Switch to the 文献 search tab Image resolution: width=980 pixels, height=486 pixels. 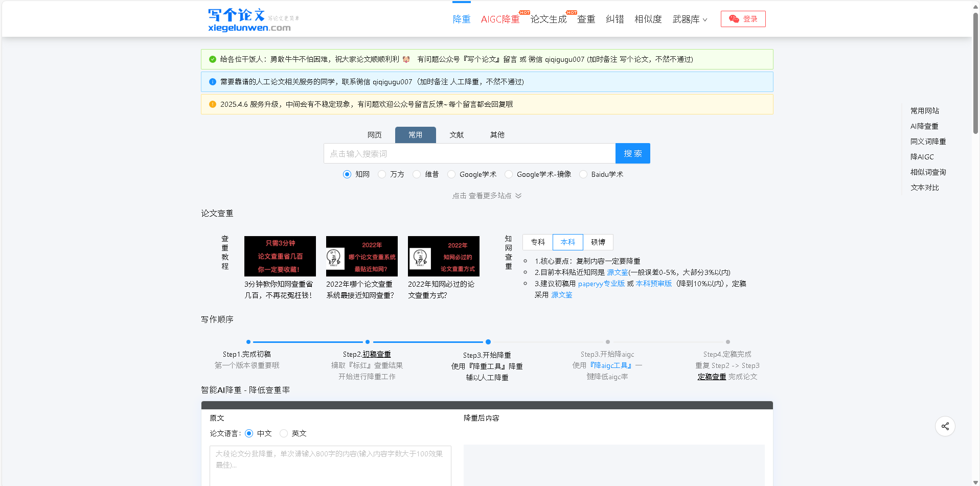coord(456,134)
